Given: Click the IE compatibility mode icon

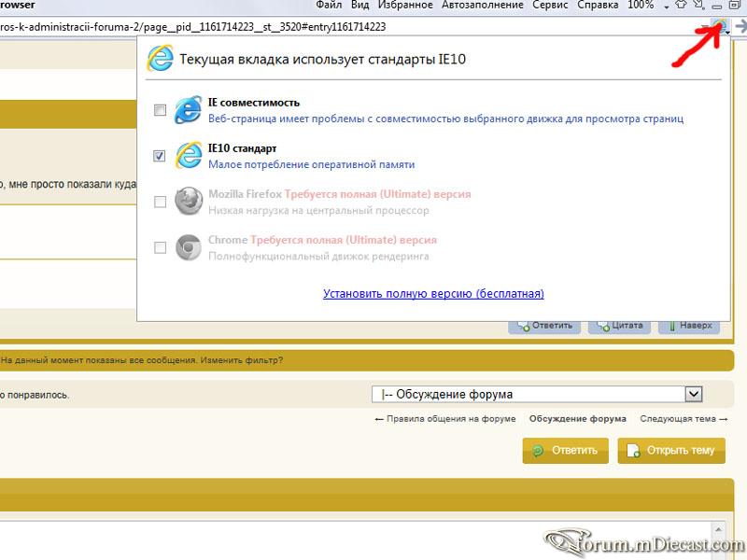Looking at the screenshot, I should pyautogui.click(x=188, y=110).
